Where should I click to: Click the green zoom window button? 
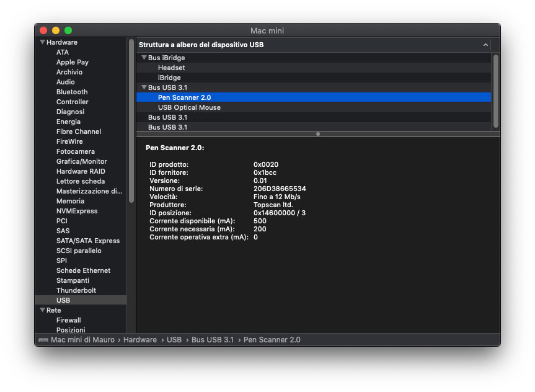pyautogui.click(x=68, y=30)
